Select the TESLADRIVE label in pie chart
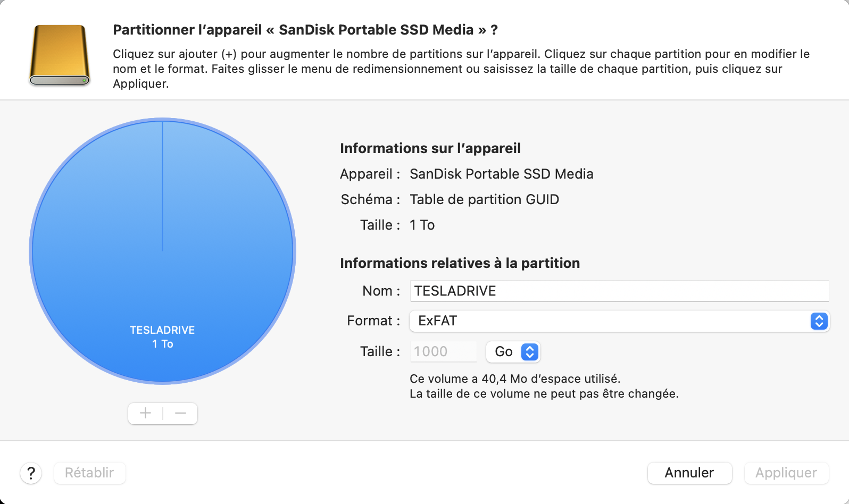 click(x=162, y=330)
